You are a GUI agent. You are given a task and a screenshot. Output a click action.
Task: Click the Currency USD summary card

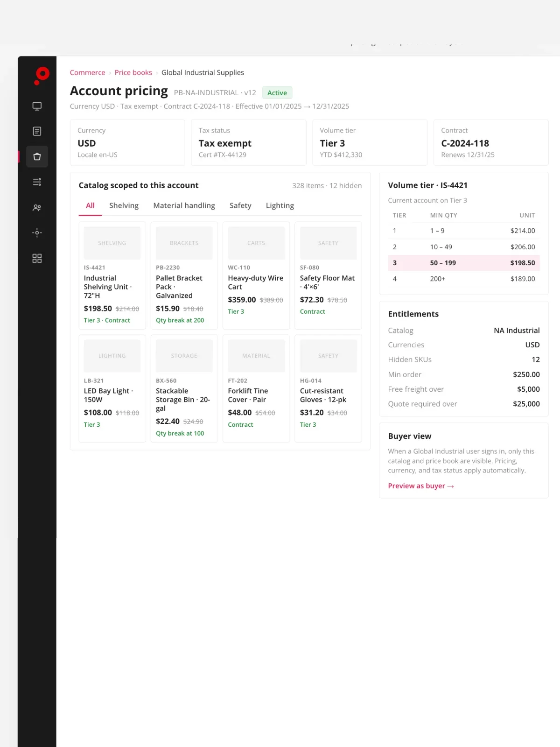point(127,142)
